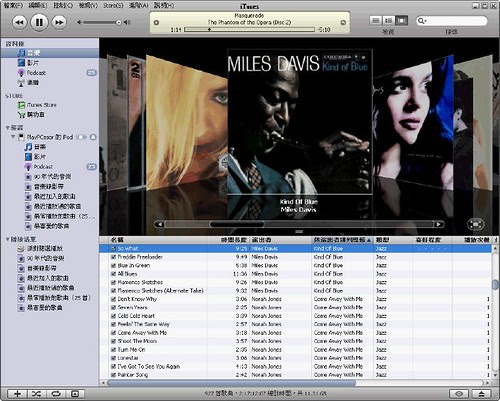Uncheck the Don't Know Why checkbox
Screen dimensions: 500x401
pos(113,299)
